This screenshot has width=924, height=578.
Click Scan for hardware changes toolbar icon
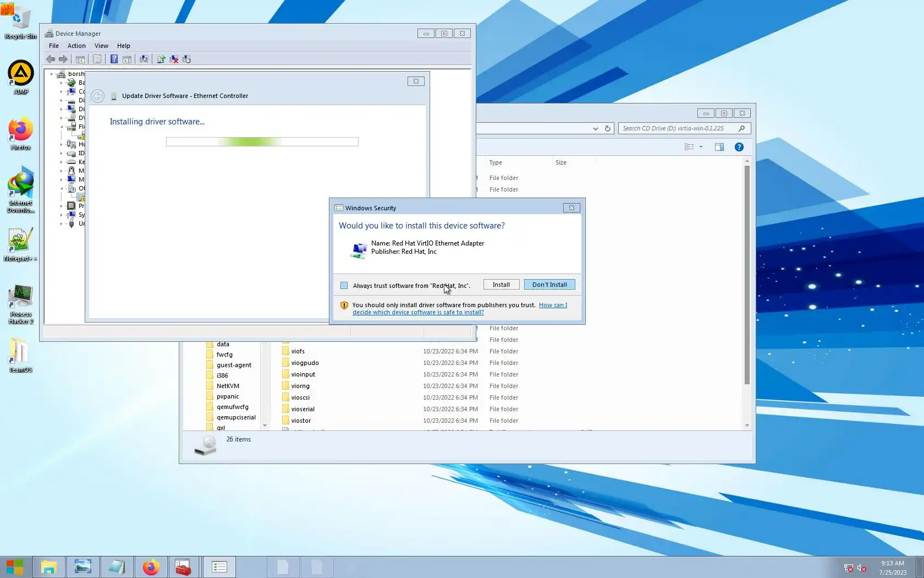click(144, 59)
